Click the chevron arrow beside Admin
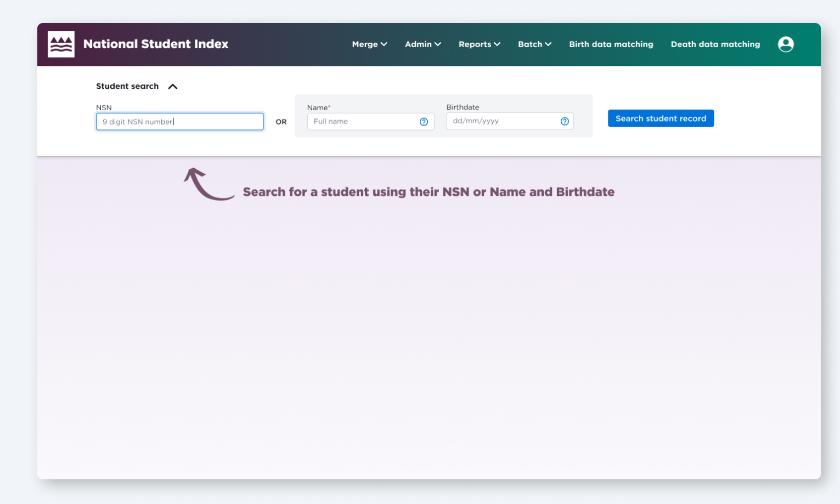Image resolution: width=840 pixels, height=504 pixels. coord(438,44)
